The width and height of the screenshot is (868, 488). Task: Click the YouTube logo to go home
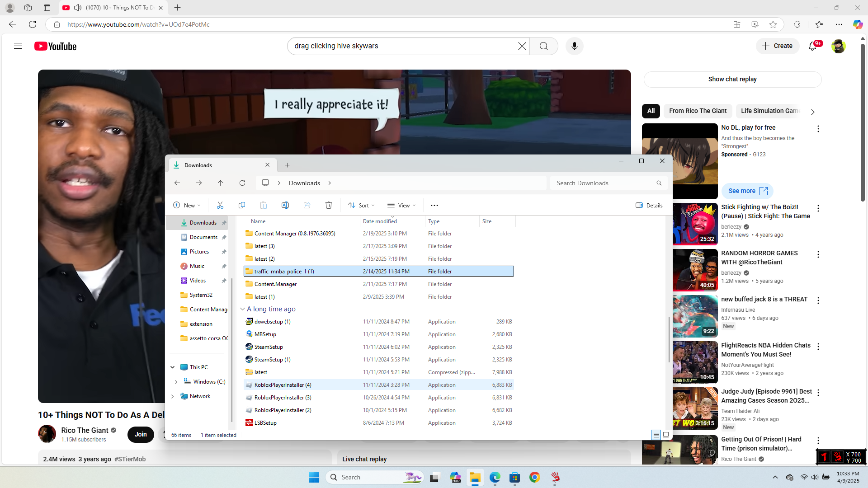click(x=56, y=46)
